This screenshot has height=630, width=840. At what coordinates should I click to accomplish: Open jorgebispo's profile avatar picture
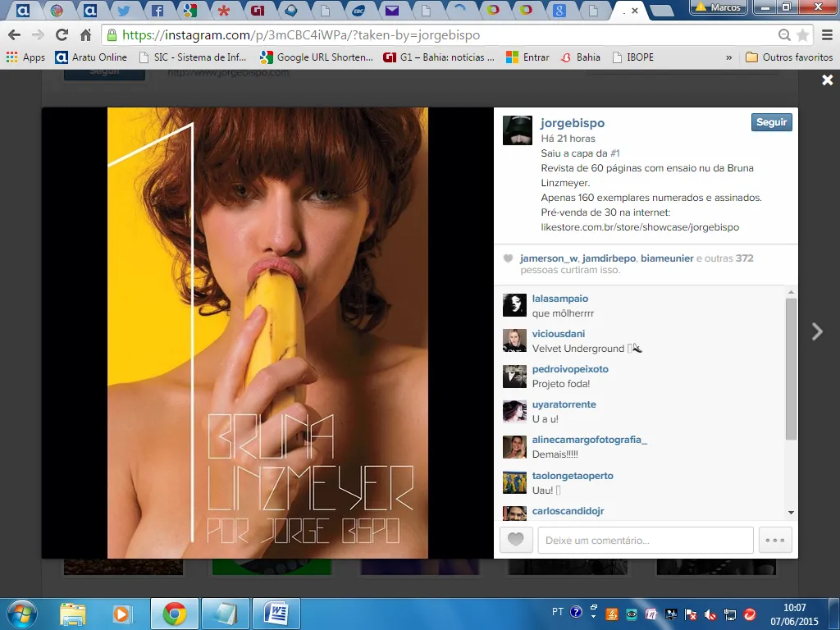point(517,130)
